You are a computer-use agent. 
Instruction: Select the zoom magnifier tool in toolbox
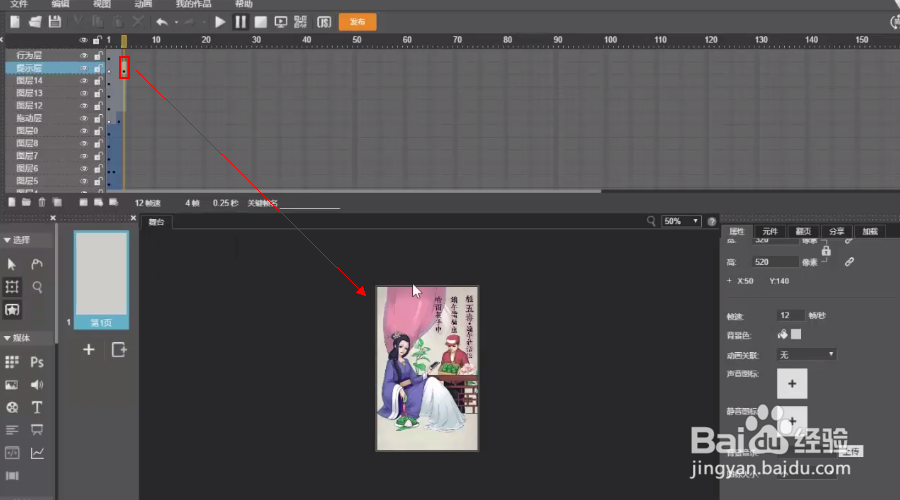click(x=37, y=287)
